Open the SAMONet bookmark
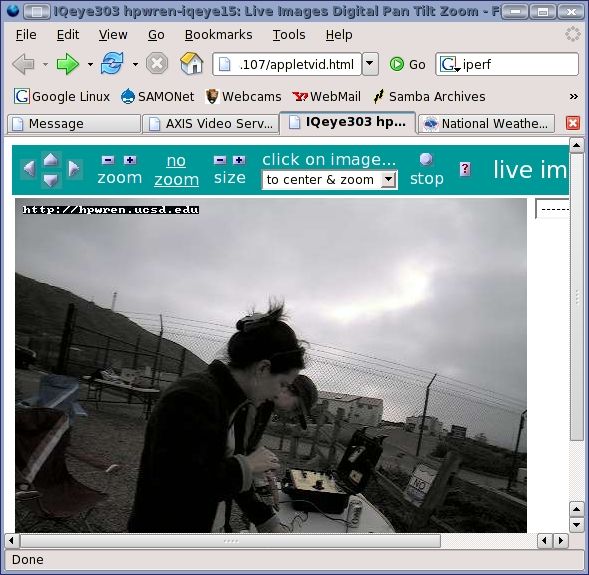Screen dimensions: 589x575 [x=157, y=97]
